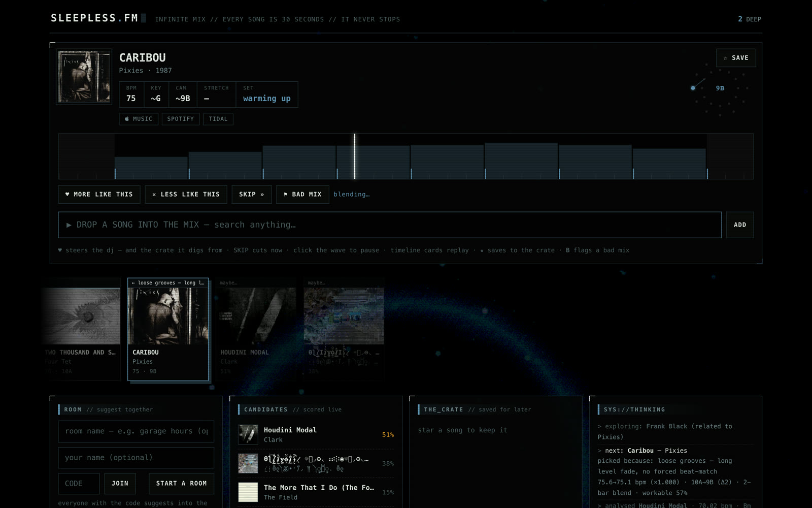Click the CAM value ~9B
This screenshot has width=812, height=508.
183,99
